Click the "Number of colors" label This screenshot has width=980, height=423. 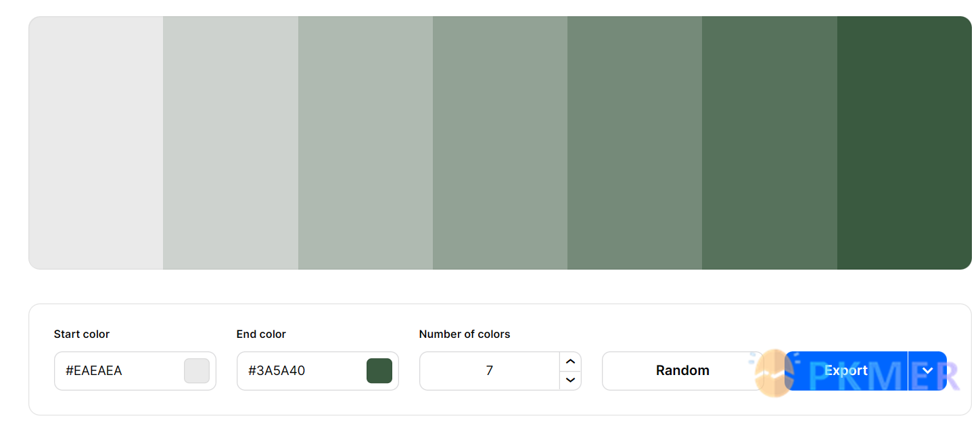click(x=465, y=334)
